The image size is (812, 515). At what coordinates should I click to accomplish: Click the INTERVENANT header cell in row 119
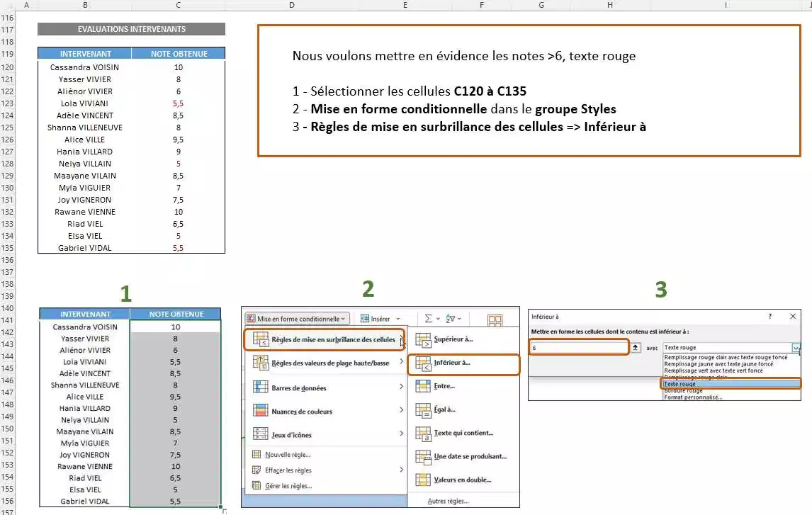pyautogui.click(x=85, y=53)
